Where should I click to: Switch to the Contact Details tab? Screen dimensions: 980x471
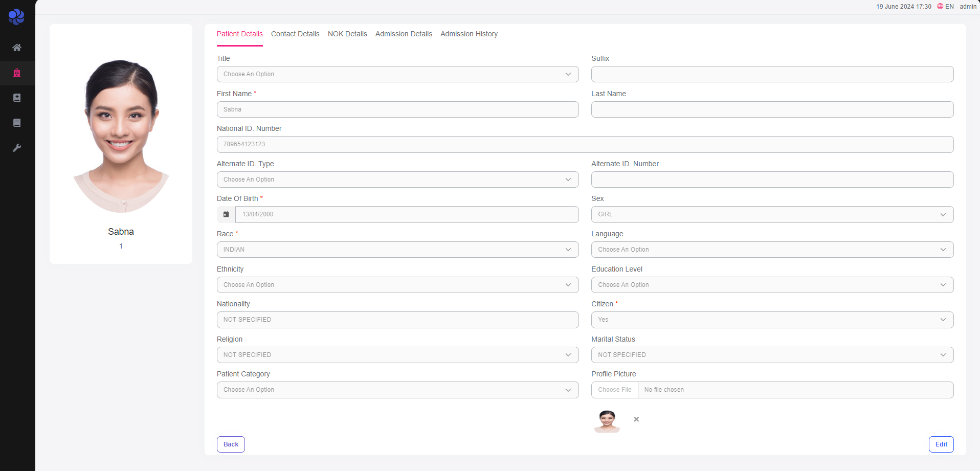coord(295,34)
